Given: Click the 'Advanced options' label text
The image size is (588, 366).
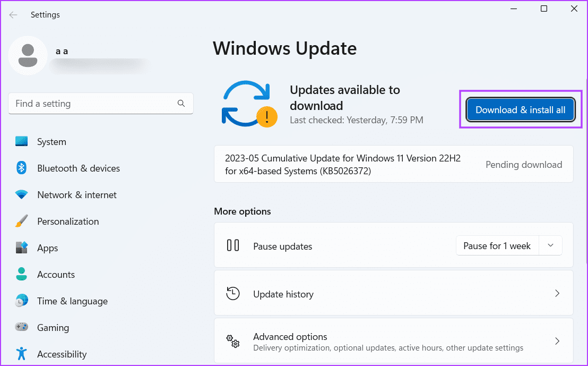Looking at the screenshot, I should (x=290, y=337).
